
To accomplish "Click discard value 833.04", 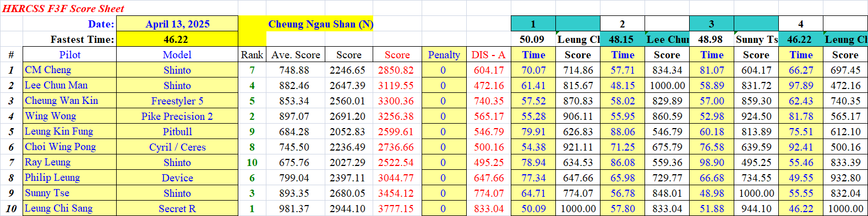I will pyautogui.click(x=489, y=209).
